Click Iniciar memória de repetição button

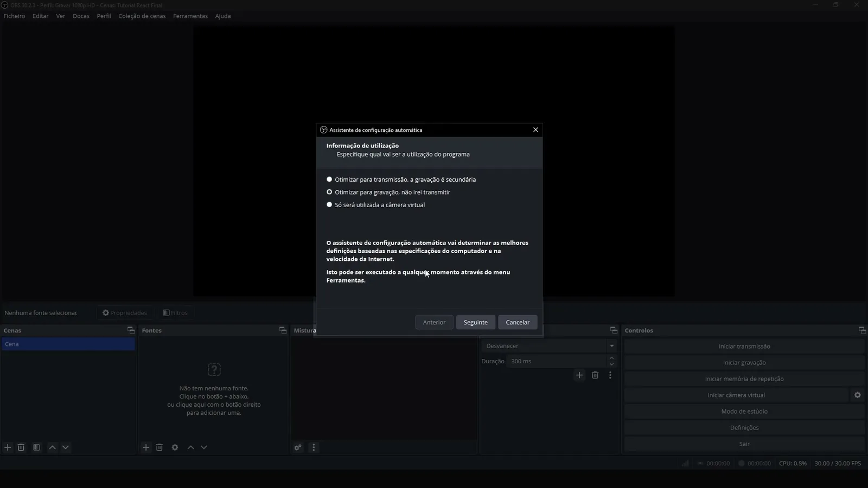(744, 379)
